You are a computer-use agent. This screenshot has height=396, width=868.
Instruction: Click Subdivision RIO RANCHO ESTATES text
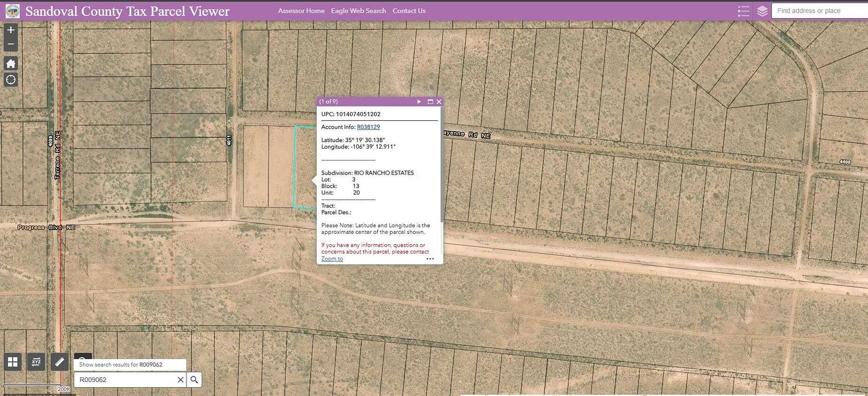[x=367, y=173]
